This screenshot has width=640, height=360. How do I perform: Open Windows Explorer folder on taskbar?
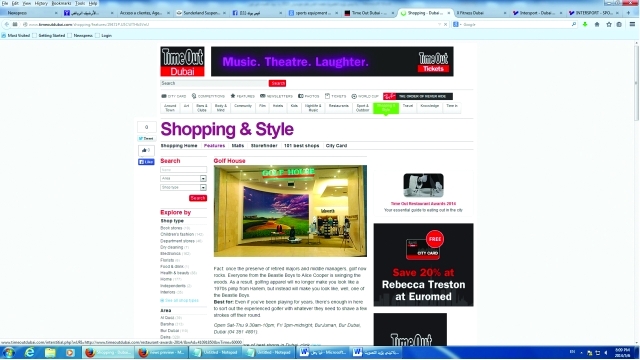pyautogui.click(x=50, y=352)
